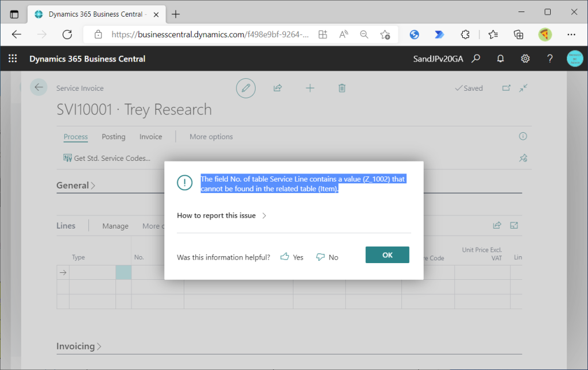Viewport: 588px width, 370px height.
Task: Open the app launcher waffle icon
Action: (13, 59)
